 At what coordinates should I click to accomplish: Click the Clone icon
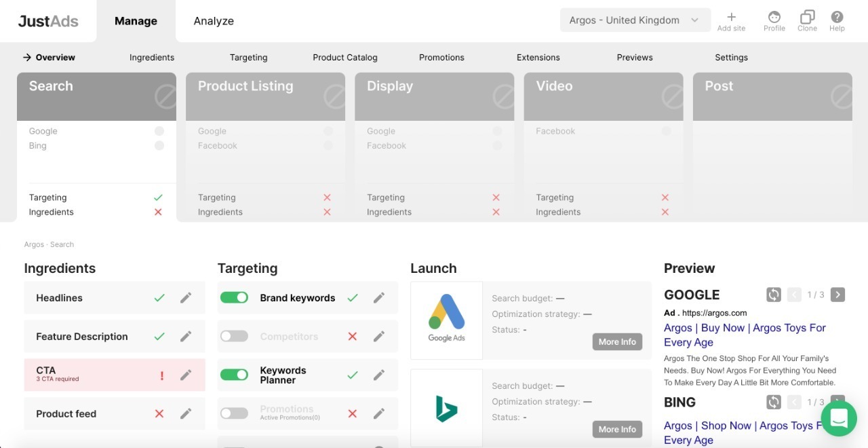pos(808,17)
